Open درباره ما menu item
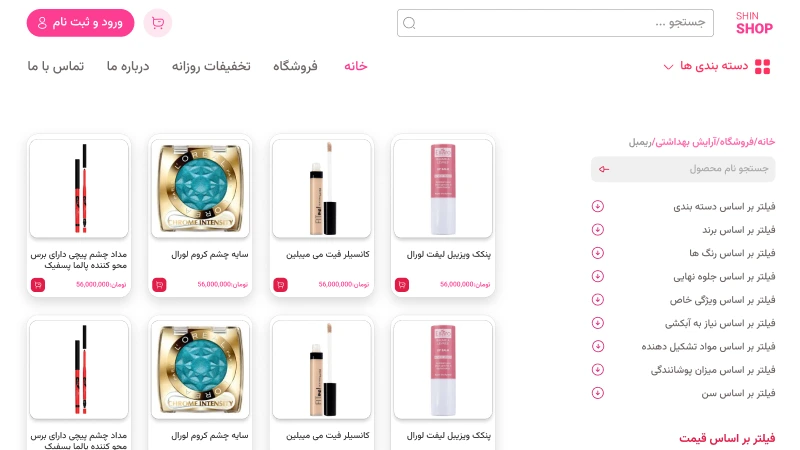Screen dimensions: 800x450 (x=128, y=66)
